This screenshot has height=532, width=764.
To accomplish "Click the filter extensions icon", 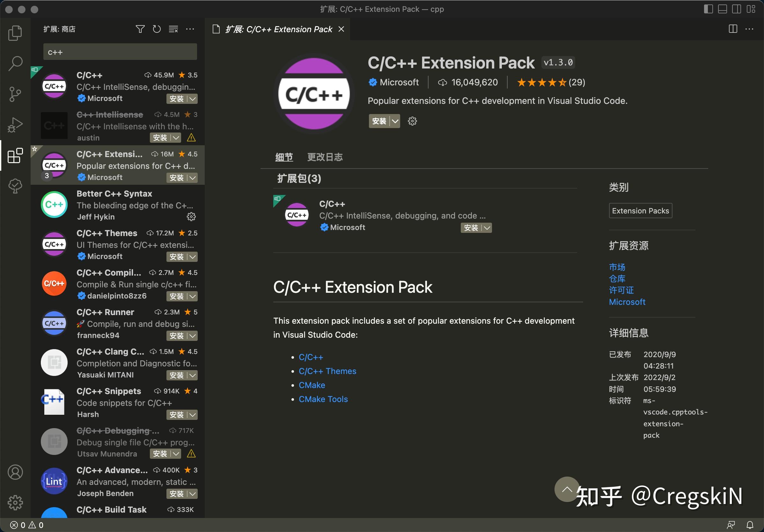I will point(140,29).
